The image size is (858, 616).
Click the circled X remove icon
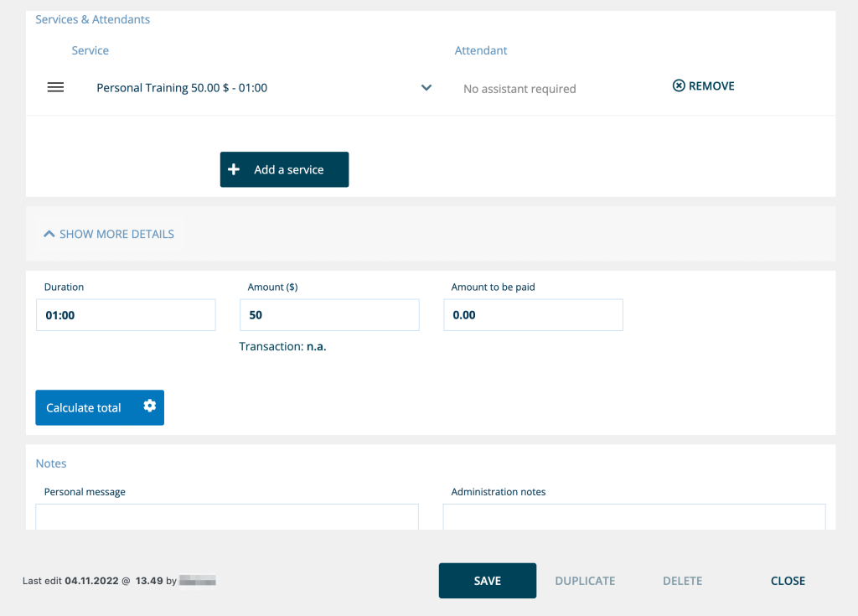[679, 86]
